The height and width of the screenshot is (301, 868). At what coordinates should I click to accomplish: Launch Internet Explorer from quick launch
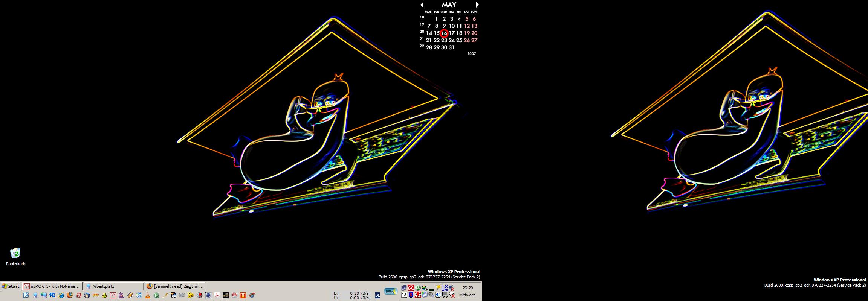coord(61,295)
